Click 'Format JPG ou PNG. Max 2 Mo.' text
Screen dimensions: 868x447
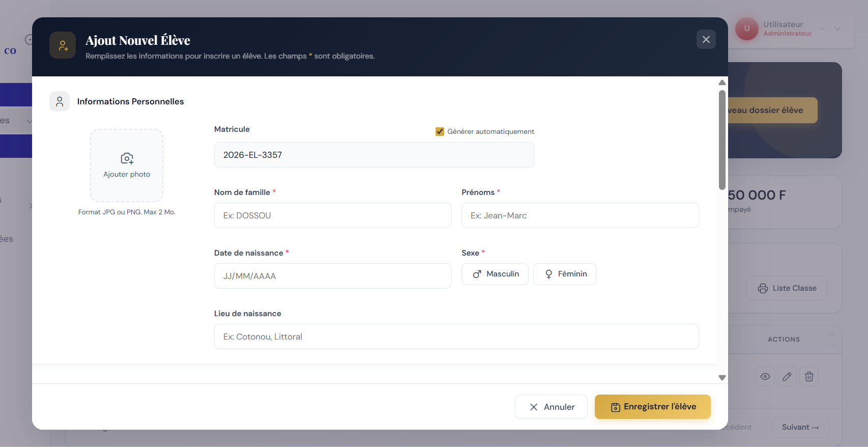[x=127, y=212]
